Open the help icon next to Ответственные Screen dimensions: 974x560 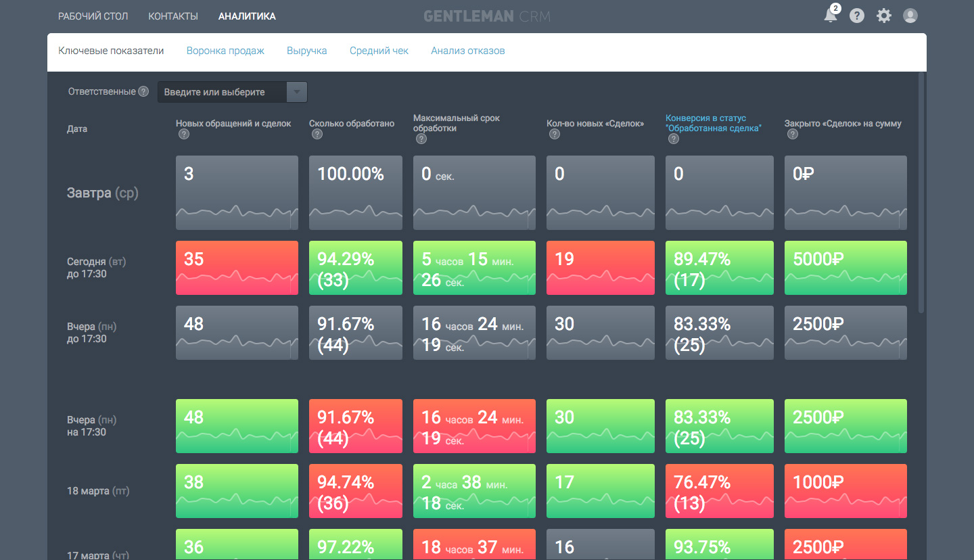tap(144, 91)
